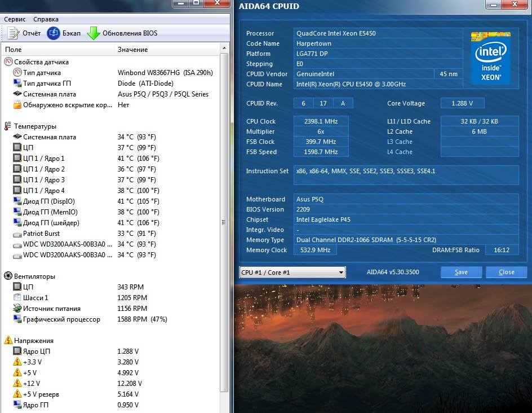Click the Системная плата icon under Свойства датчика

click(17, 94)
